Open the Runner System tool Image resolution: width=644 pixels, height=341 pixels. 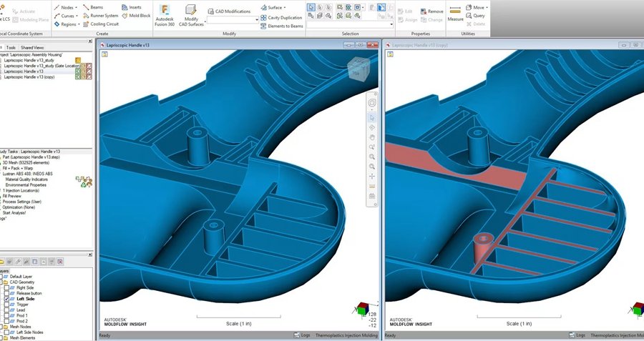(101, 16)
